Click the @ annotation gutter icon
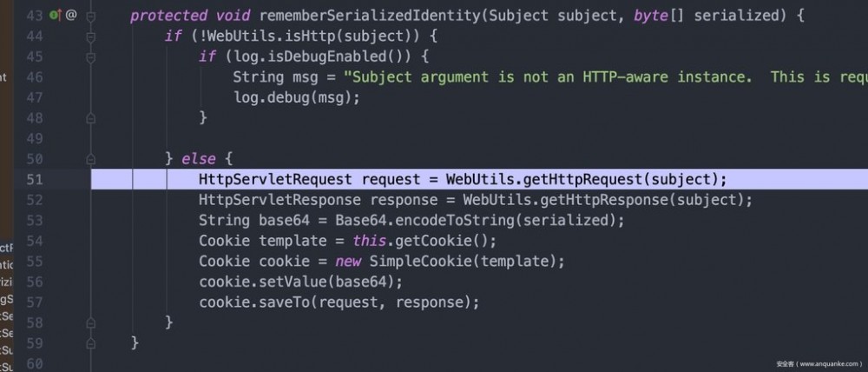The image size is (868, 372). [x=71, y=16]
